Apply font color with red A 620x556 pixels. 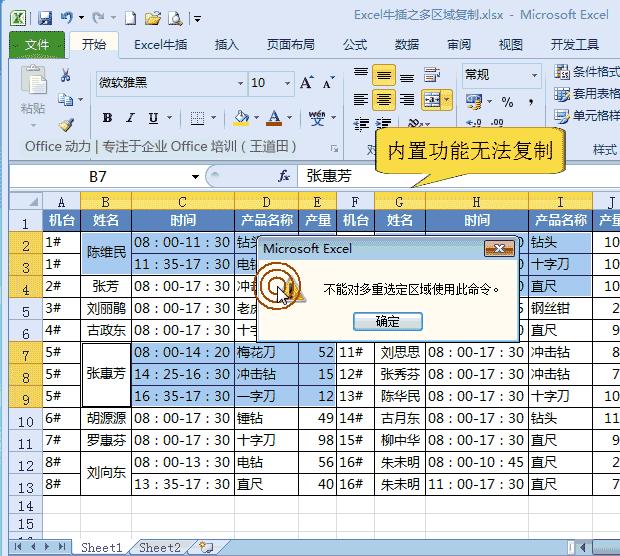click(x=274, y=117)
